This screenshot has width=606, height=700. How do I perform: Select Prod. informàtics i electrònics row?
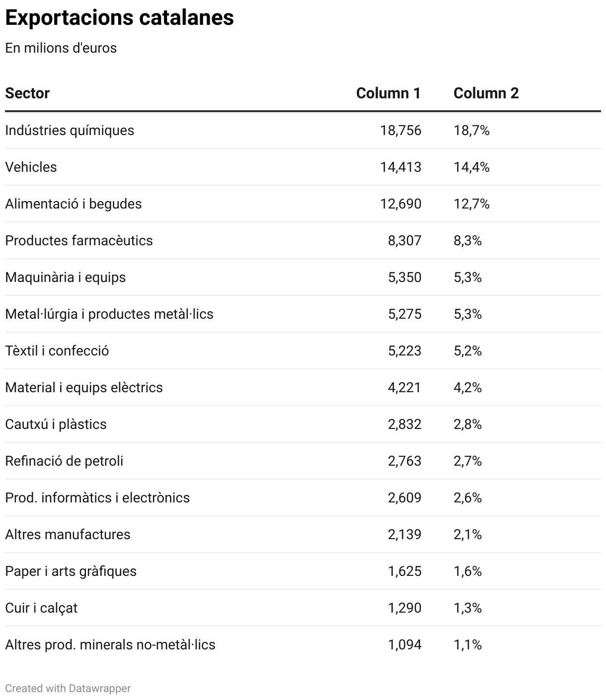97,498
